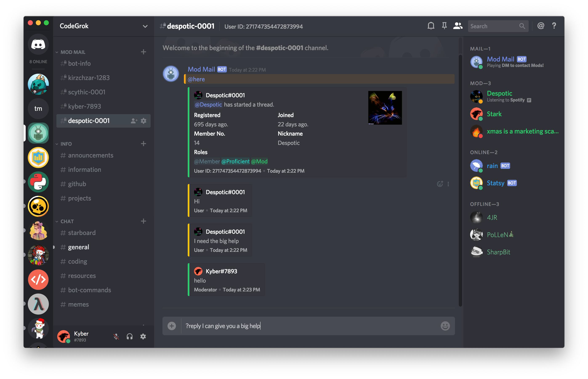
Task: Open Discord home button
Action: pyautogui.click(x=38, y=45)
